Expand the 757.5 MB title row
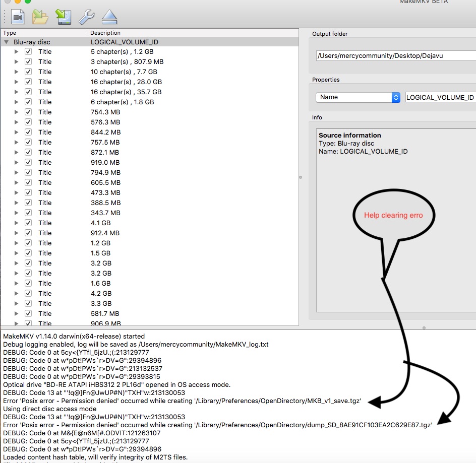 16,142
